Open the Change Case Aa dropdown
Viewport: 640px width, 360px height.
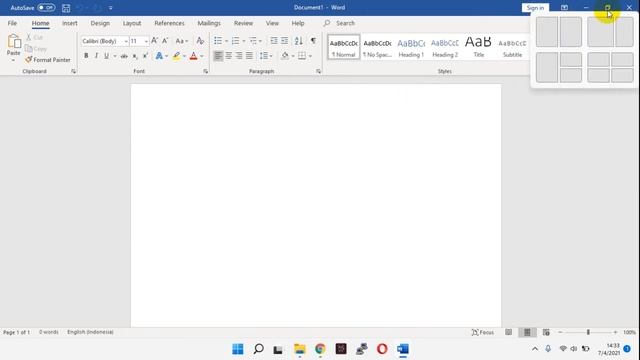coord(182,41)
